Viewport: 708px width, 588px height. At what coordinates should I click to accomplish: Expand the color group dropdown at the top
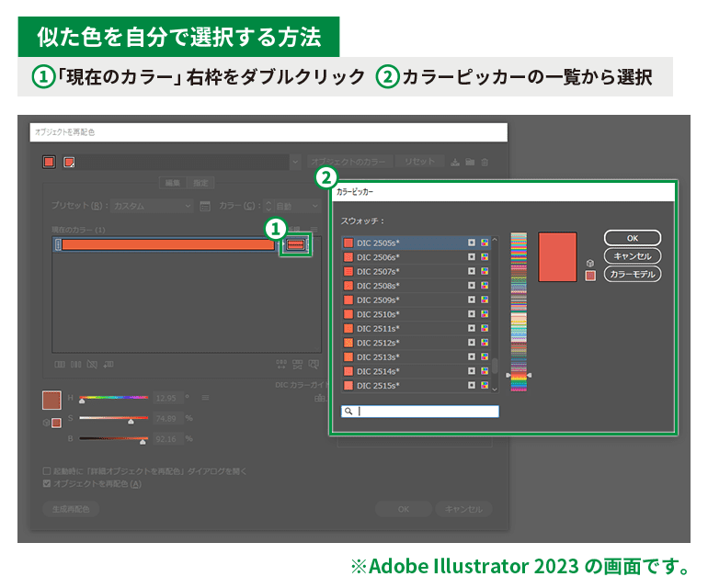(295, 162)
